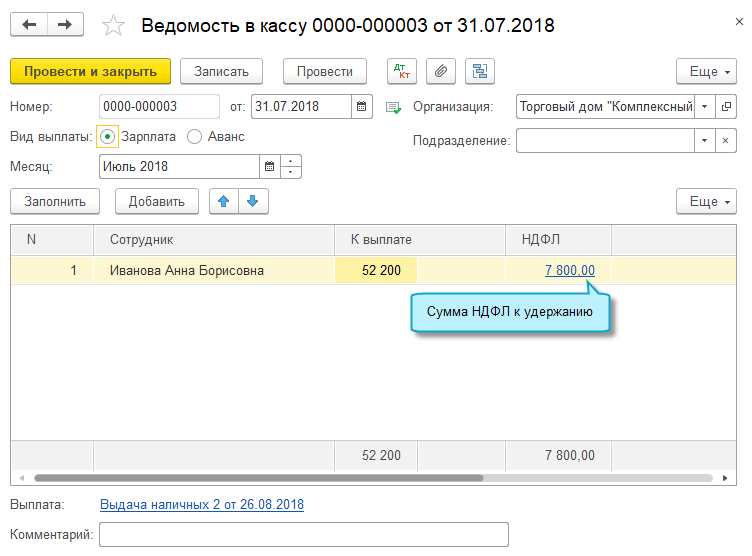This screenshot has width=752, height=556.
Task: Open НДФЛ amount link 7 800,00
Action: click(569, 271)
